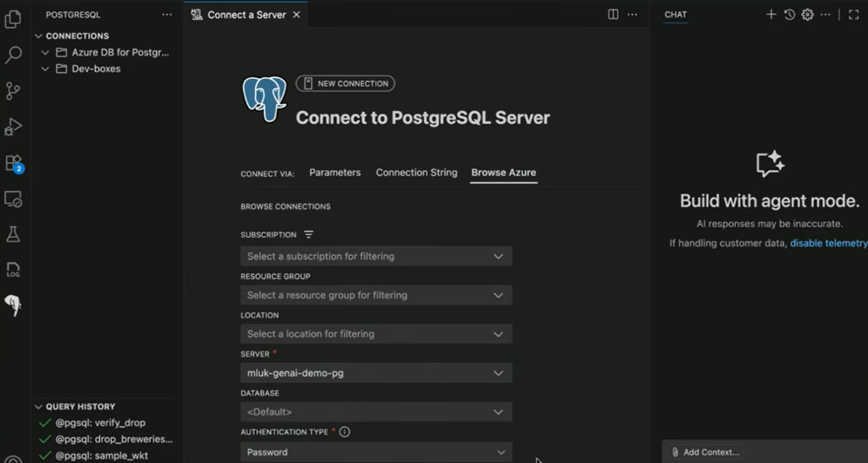Open the Remote Explorer view

[13, 199]
